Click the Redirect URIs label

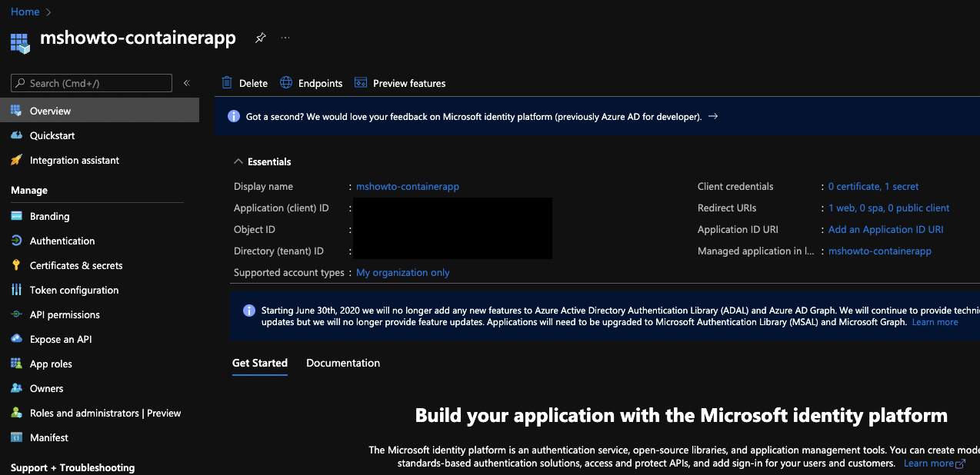(727, 208)
